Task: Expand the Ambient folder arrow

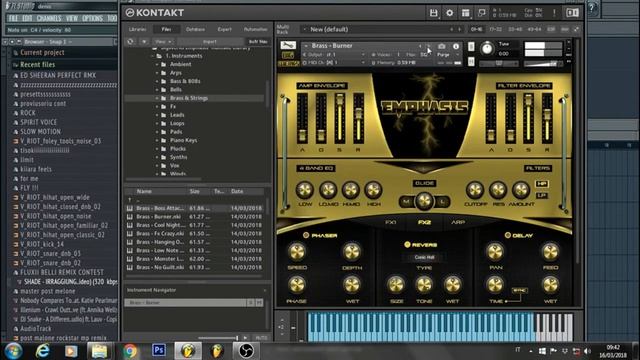Action: [x=157, y=64]
